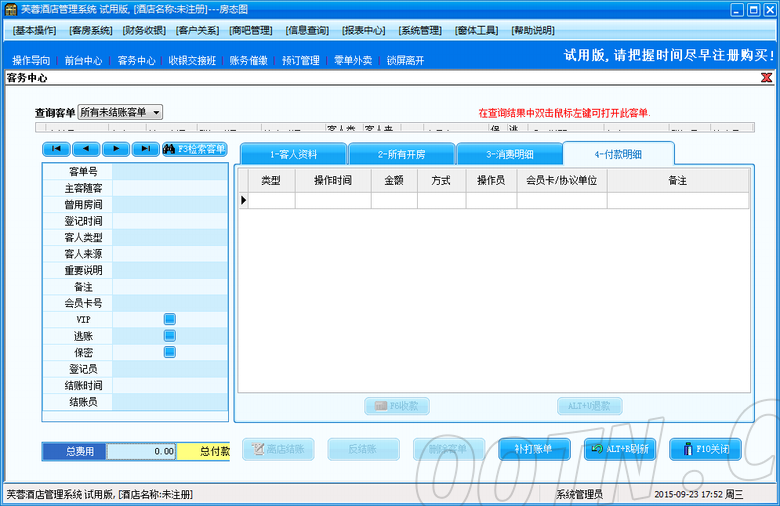Click the F3 检索客单 binoculars search button

pos(195,149)
